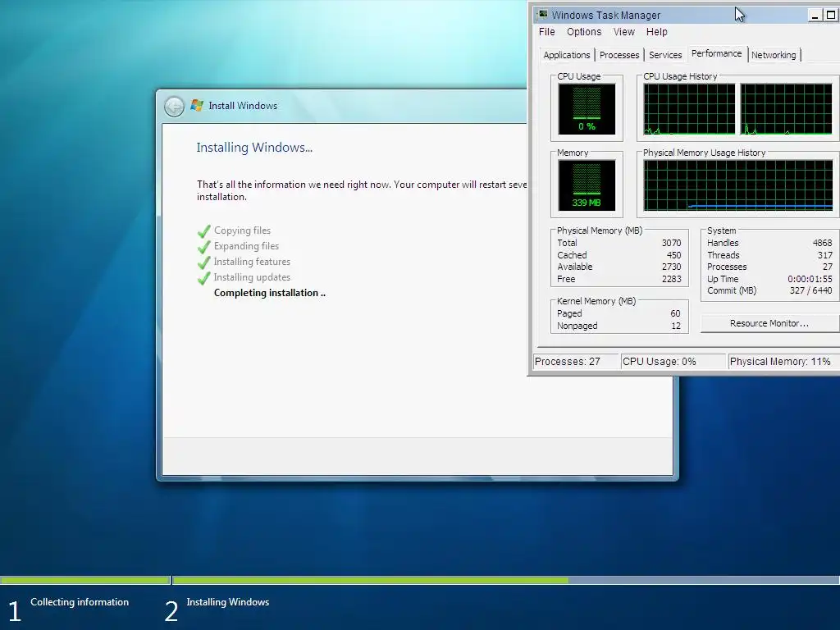Open the Options menu in Task Manager
Image resolution: width=840 pixels, height=630 pixels.
(x=584, y=32)
